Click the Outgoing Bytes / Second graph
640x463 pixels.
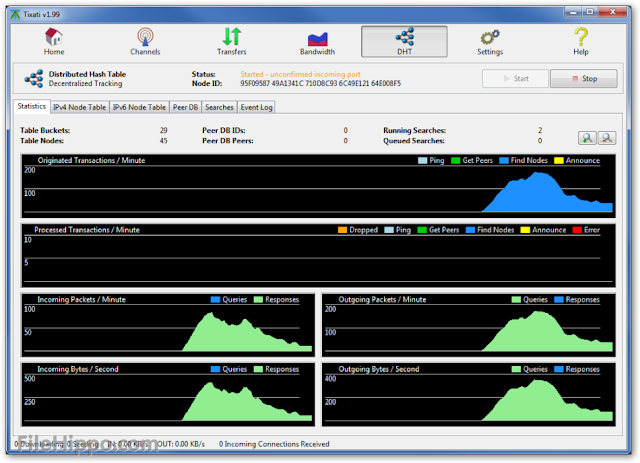(469, 394)
